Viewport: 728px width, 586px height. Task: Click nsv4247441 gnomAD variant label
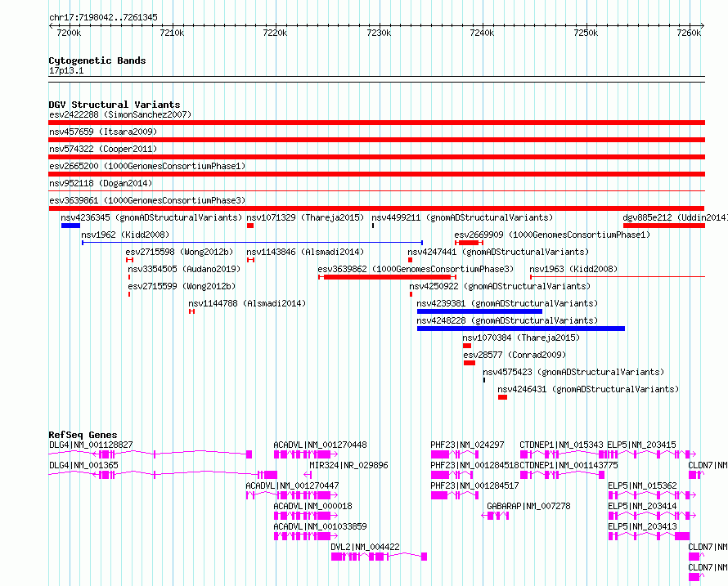coord(498,252)
